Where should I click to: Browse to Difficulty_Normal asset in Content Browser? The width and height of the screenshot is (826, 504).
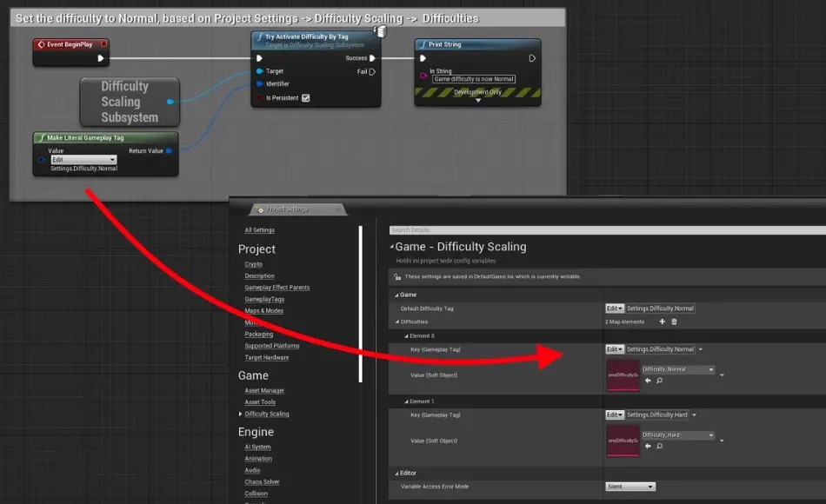[x=660, y=381]
